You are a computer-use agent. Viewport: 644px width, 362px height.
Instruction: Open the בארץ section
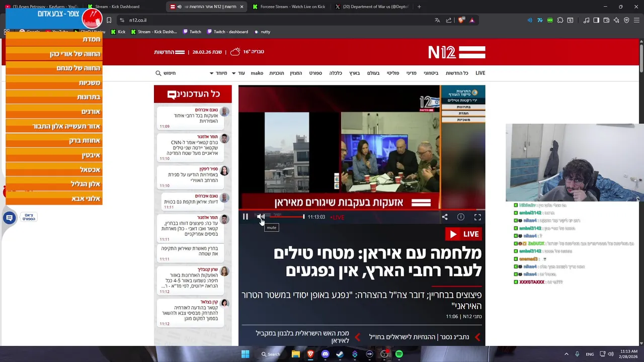pos(355,73)
